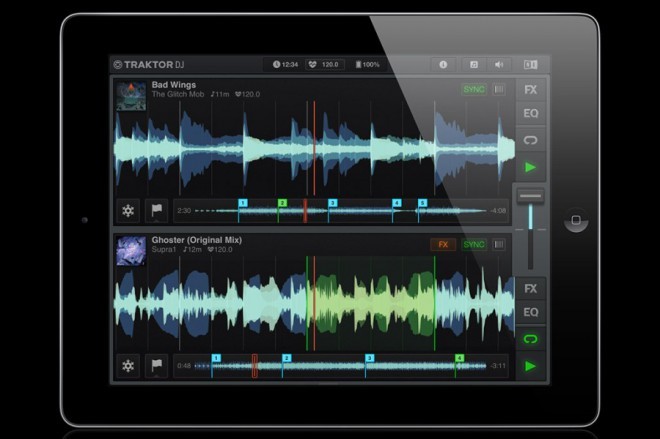Open beat grid icon on Ghoster deck

click(x=499, y=245)
